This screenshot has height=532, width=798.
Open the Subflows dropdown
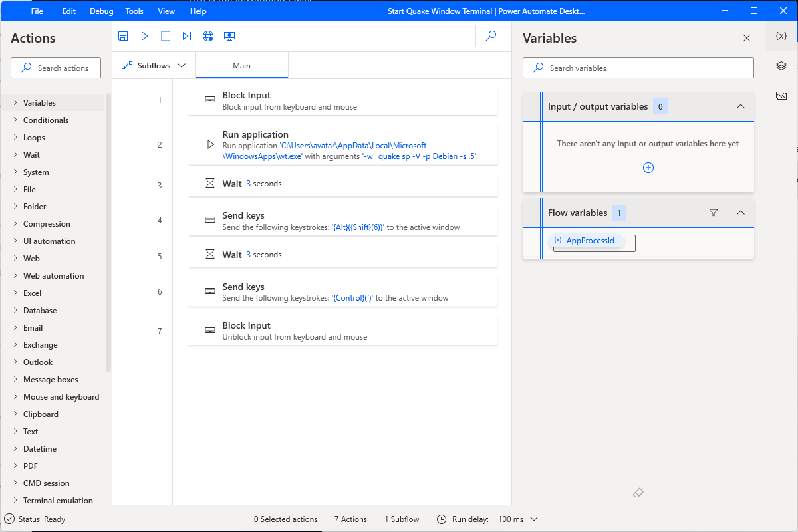(x=154, y=65)
